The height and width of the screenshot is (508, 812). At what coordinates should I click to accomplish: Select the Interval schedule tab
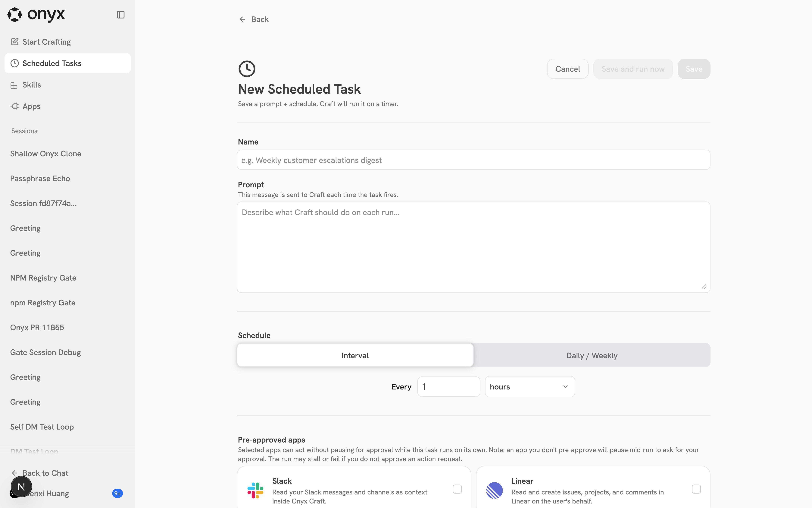(355, 355)
